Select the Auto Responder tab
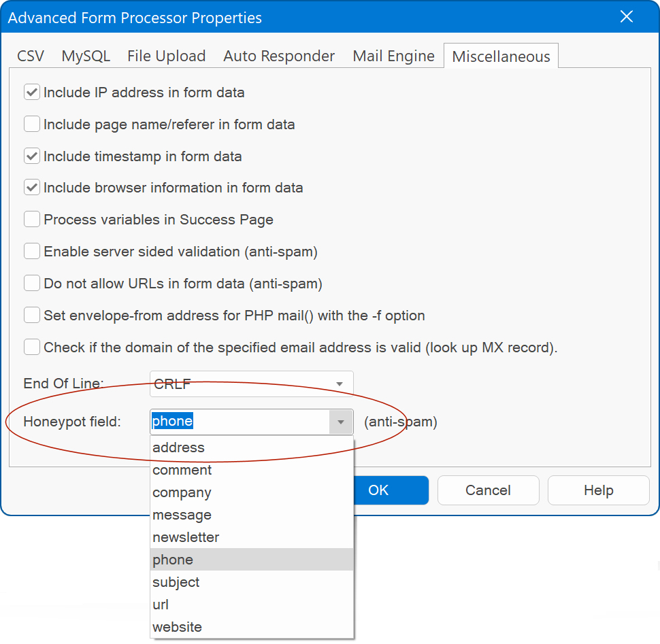This screenshot has height=644, width=660. coord(279,56)
